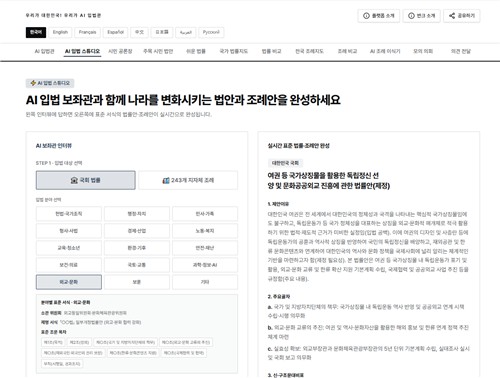
Task: Click the lightning AI 입법 스튜디오 badge
Action: point(50,83)
